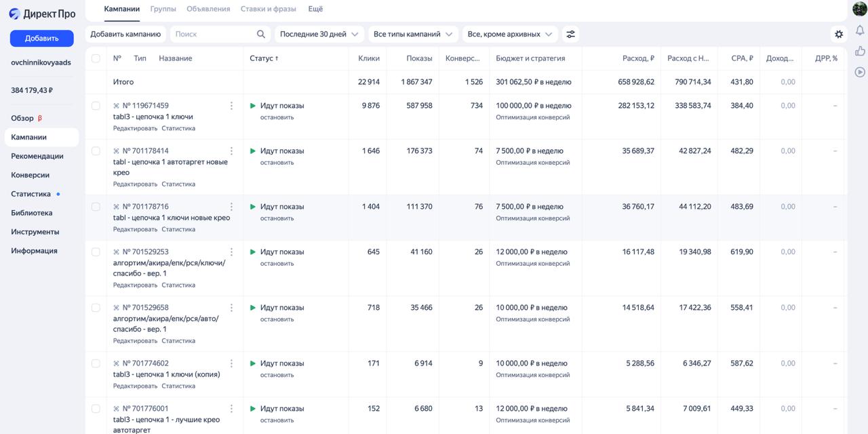Check the box for campaign 701774602

pos(96,363)
